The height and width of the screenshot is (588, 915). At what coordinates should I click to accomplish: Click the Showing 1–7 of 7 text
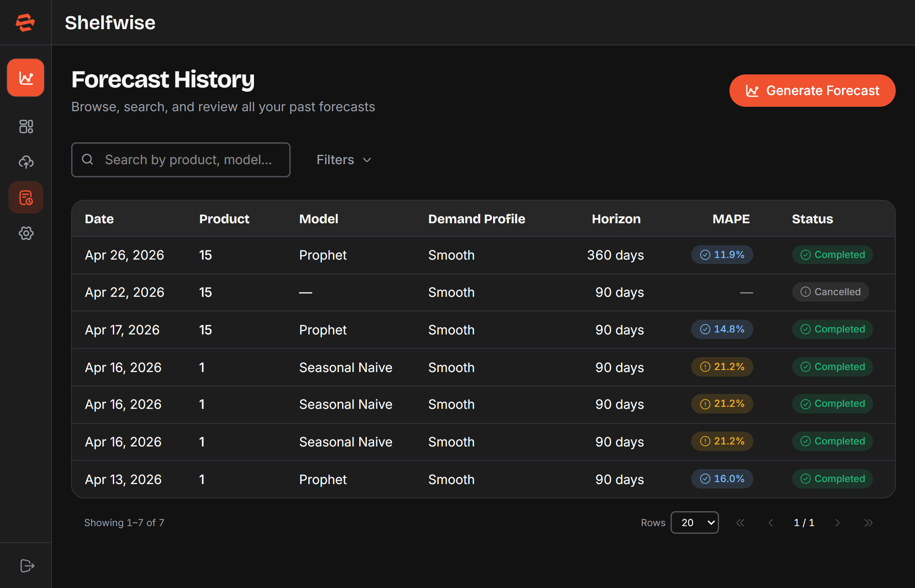[124, 522]
